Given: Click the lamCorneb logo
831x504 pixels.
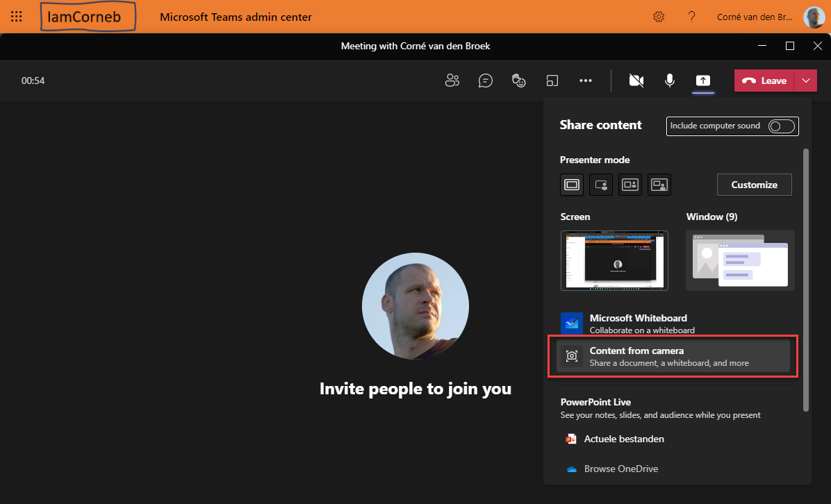Looking at the screenshot, I should click(88, 17).
